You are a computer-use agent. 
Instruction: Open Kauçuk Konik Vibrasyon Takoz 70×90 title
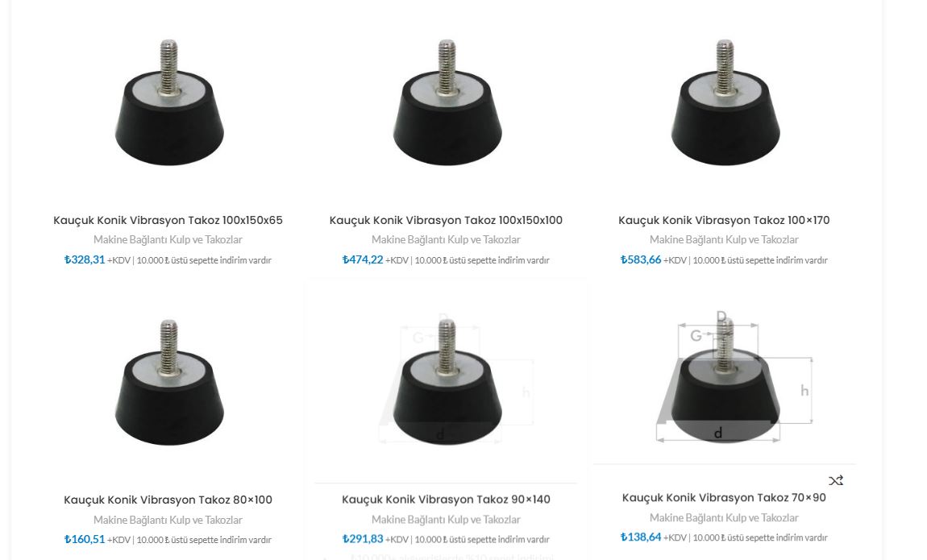724,497
